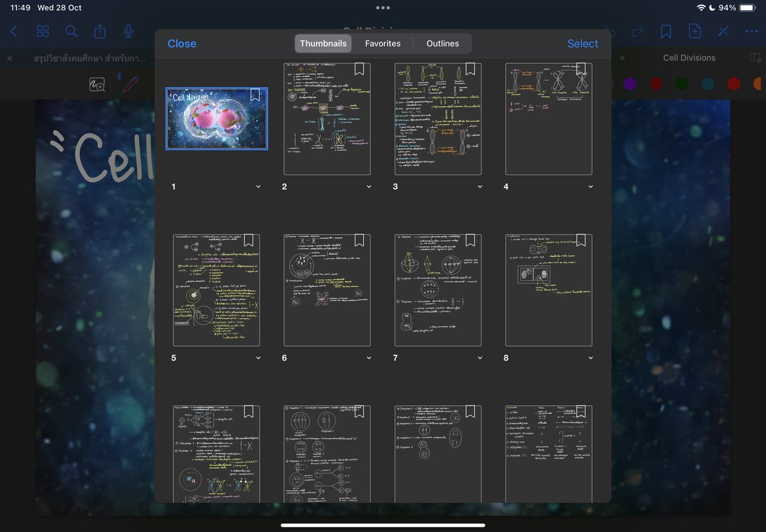This screenshot has height=532, width=766.
Task: Toggle bookmark on page 6 thumbnail
Action: coord(359,240)
